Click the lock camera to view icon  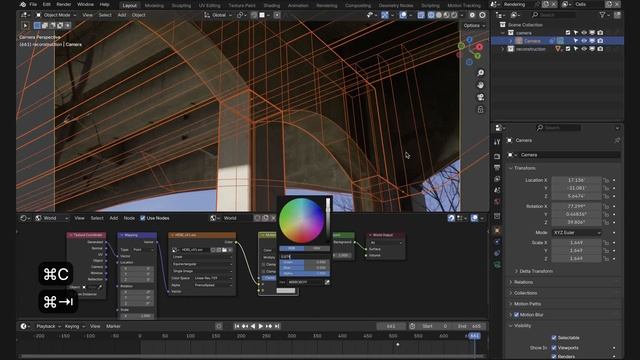480,109
